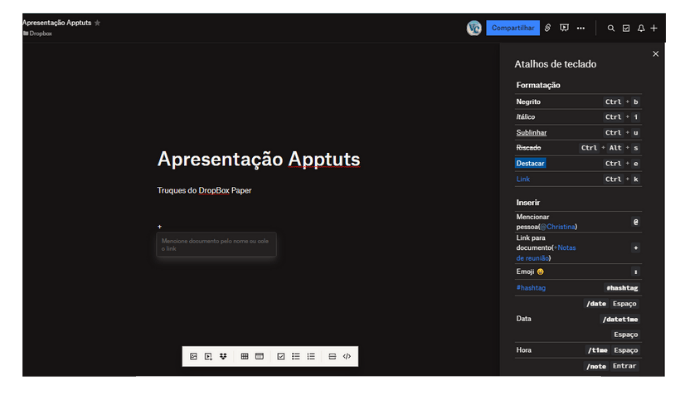Star the Apresentação Apptuts document
700x400 pixels.
pyautogui.click(x=97, y=23)
